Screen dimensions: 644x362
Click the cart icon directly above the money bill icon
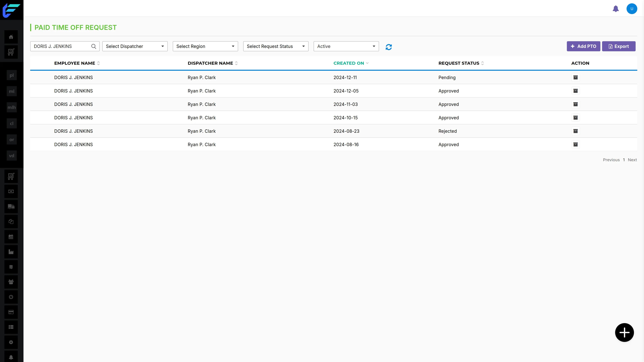(11, 176)
